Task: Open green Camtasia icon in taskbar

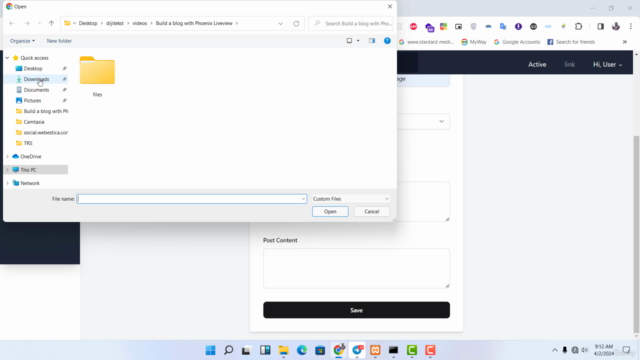Action: (412, 350)
